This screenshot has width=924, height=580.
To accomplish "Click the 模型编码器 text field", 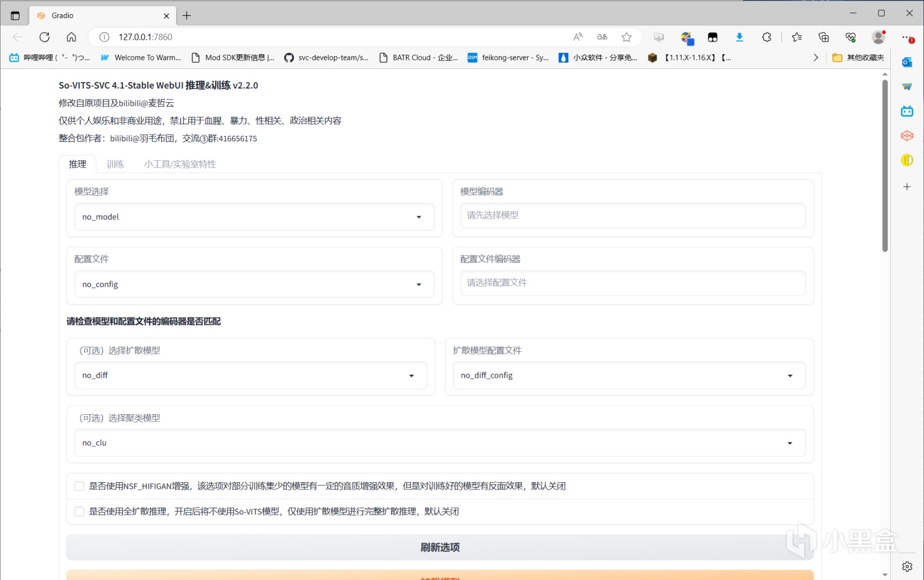I will [633, 215].
